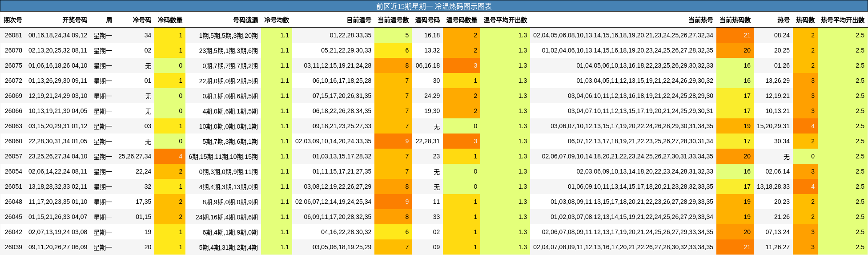
Task: Click the chart title 前区近15期星期一 冷温热码图示图表
Action: click(434, 6)
